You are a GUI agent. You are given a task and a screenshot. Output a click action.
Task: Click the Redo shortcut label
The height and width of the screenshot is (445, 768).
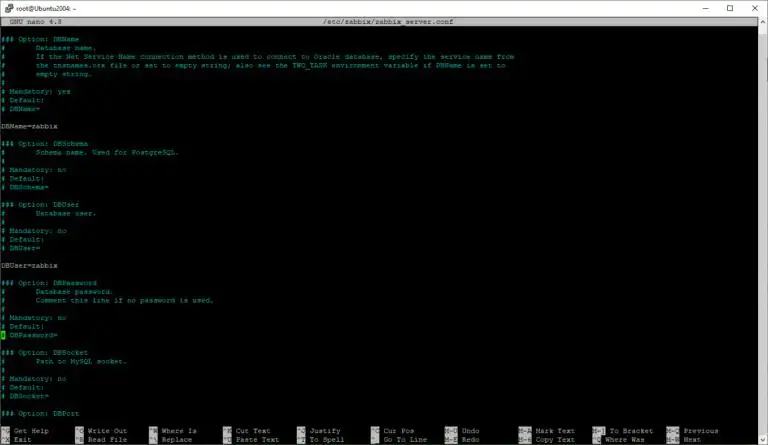[x=470, y=440]
